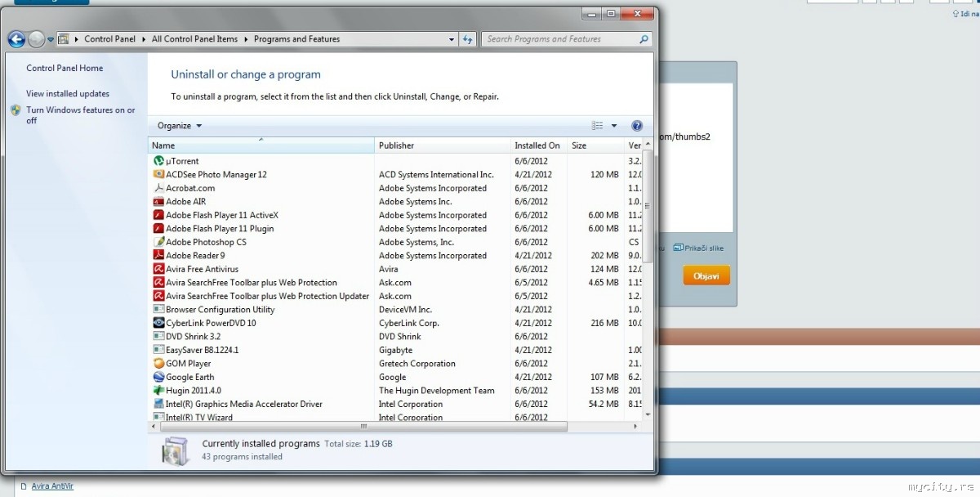Click the vertical scrollbar down arrow

click(x=648, y=414)
